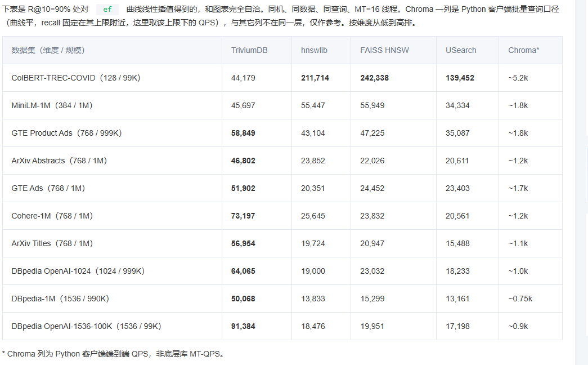Click the bold value 64,065
The height and width of the screenshot is (365, 588).
tap(243, 271)
